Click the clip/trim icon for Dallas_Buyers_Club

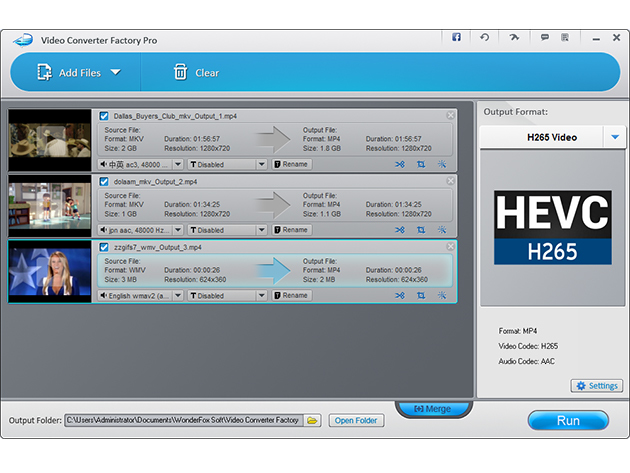click(x=400, y=164)
